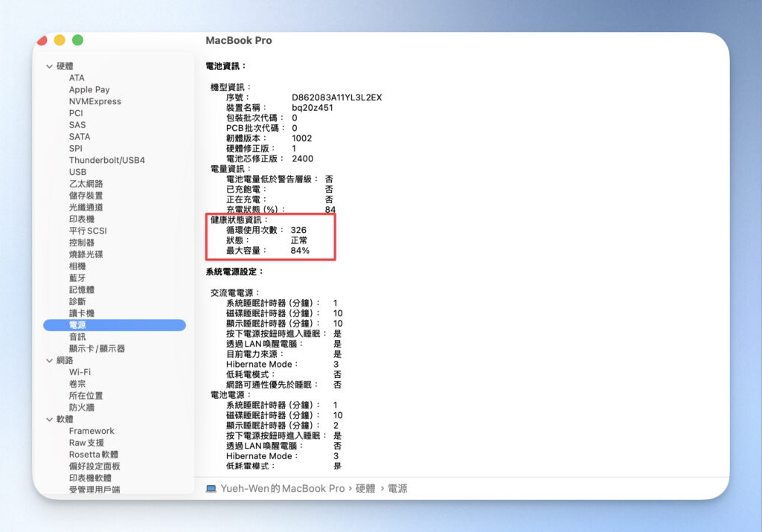
Task: Select 控制器 in the sidebar
Action: coord(82,243)
